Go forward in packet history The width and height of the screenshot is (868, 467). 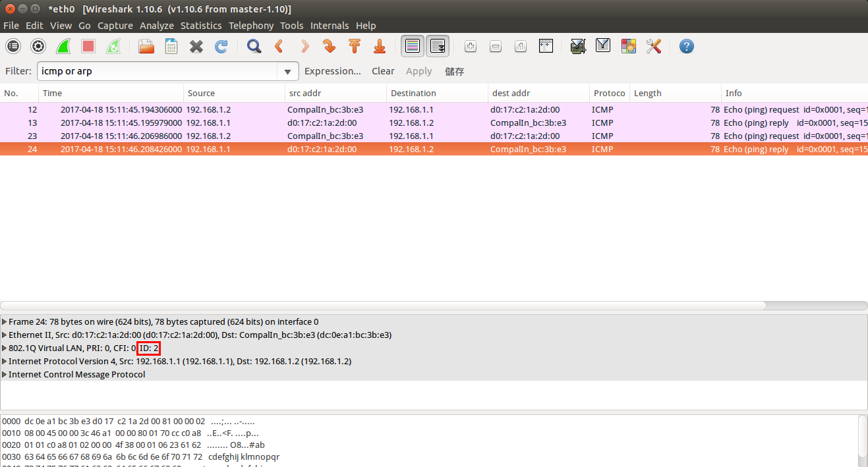(304, 46)
